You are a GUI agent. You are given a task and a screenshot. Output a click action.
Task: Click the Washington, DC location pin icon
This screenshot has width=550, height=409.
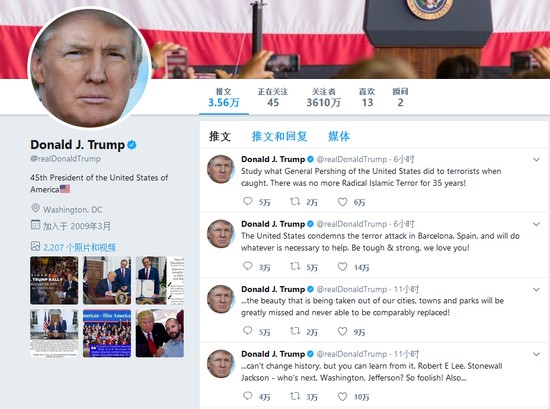click(x=35, y=208)
